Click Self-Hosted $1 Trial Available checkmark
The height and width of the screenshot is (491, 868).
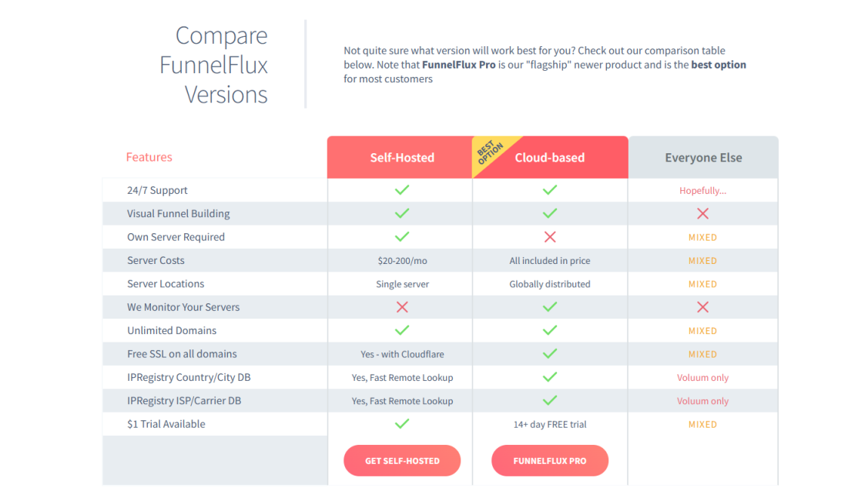(x=401, y=424)
